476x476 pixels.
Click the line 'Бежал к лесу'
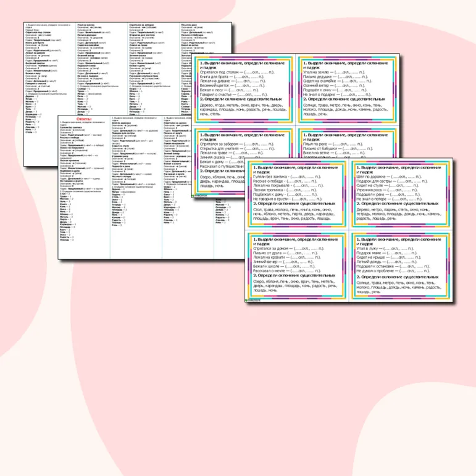coord(229,90)
